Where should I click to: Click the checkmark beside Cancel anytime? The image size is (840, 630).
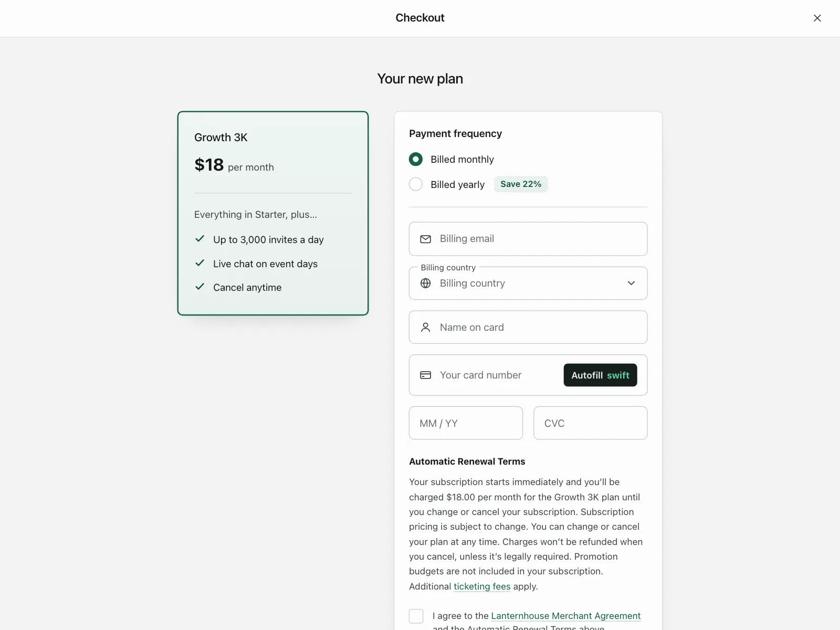(199, 287)
